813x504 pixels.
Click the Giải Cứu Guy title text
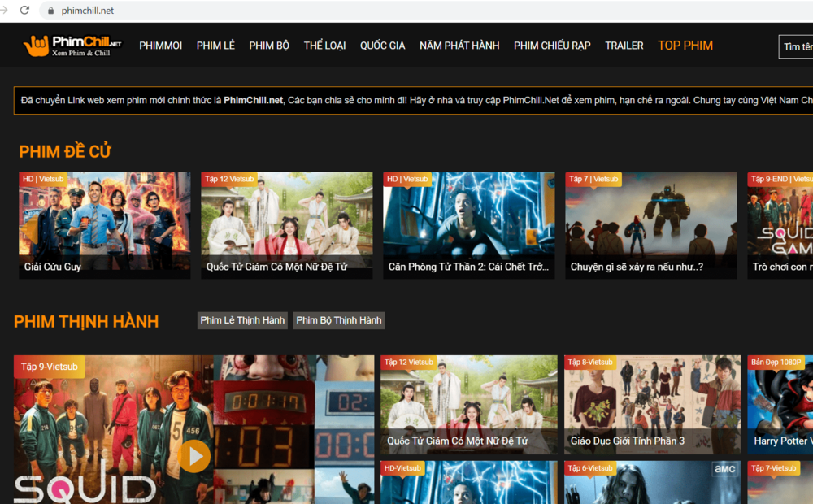click(x=53, y=267)
